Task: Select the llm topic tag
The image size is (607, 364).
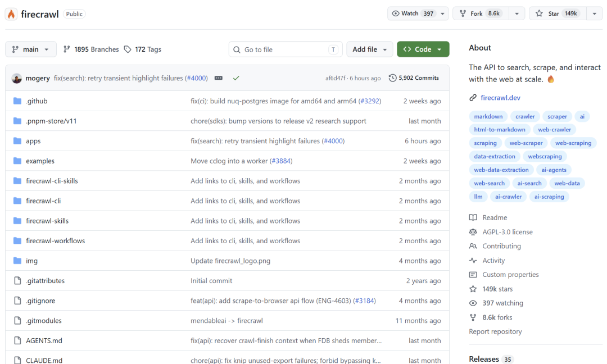Action: point(478,197)
